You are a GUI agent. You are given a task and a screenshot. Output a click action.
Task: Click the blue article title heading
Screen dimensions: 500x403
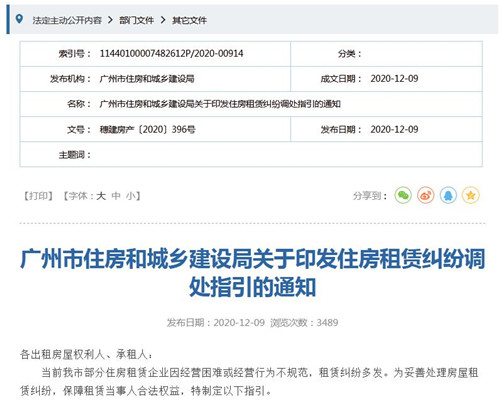tap(252, 273)
